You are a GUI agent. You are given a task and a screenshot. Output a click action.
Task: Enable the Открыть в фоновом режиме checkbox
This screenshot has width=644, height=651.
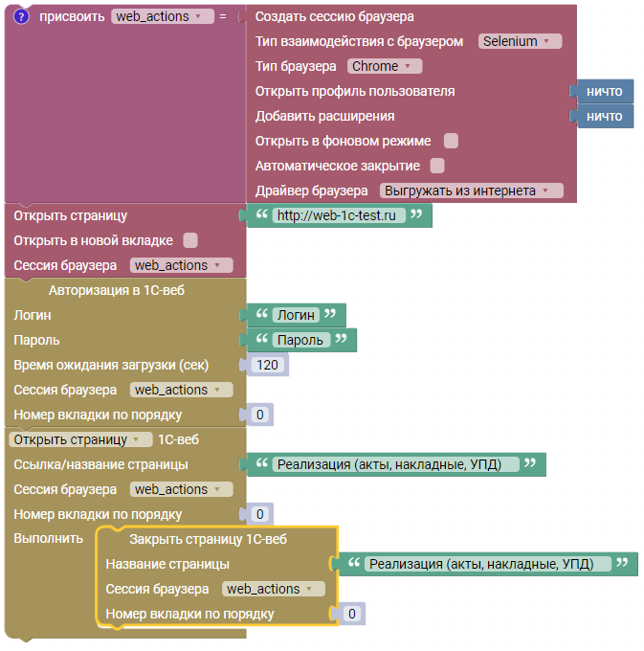(451, 141)
